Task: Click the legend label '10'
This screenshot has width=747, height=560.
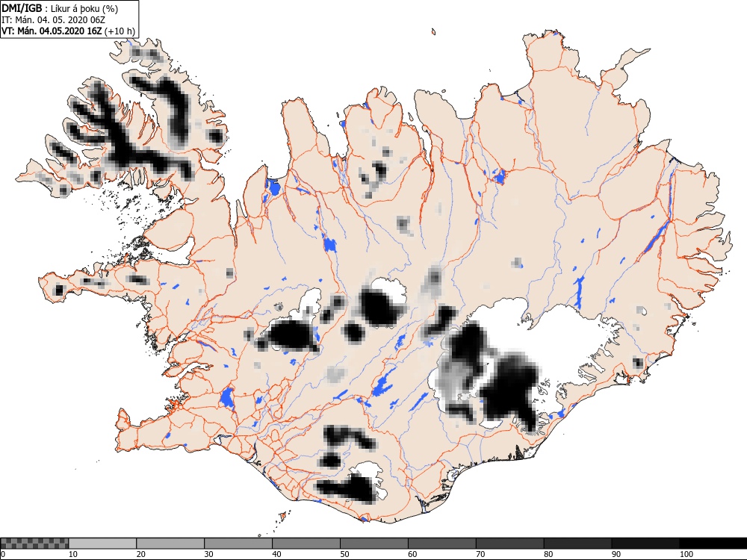Action: click(73, 554)
